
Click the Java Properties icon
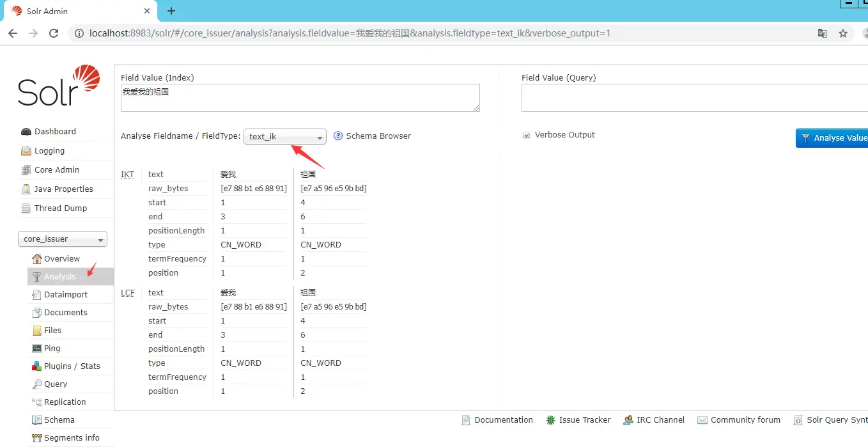26,189
